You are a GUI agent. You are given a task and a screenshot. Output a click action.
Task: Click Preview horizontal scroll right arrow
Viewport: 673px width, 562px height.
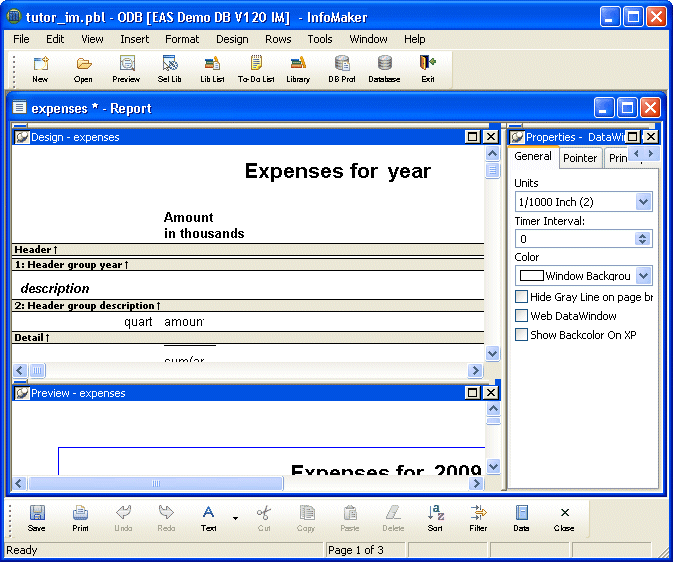pos(476,483)
